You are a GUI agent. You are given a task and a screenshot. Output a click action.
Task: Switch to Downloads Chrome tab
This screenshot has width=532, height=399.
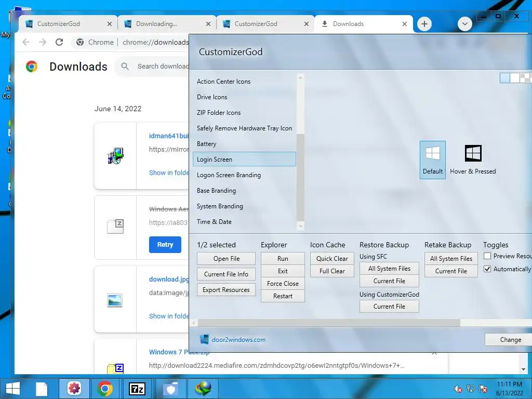(363, 24)
